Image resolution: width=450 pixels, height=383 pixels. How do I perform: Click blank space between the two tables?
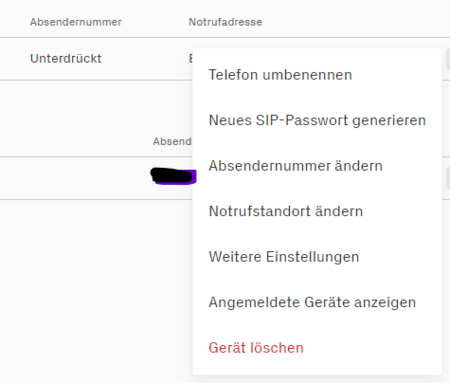click(x=93, y=105)
